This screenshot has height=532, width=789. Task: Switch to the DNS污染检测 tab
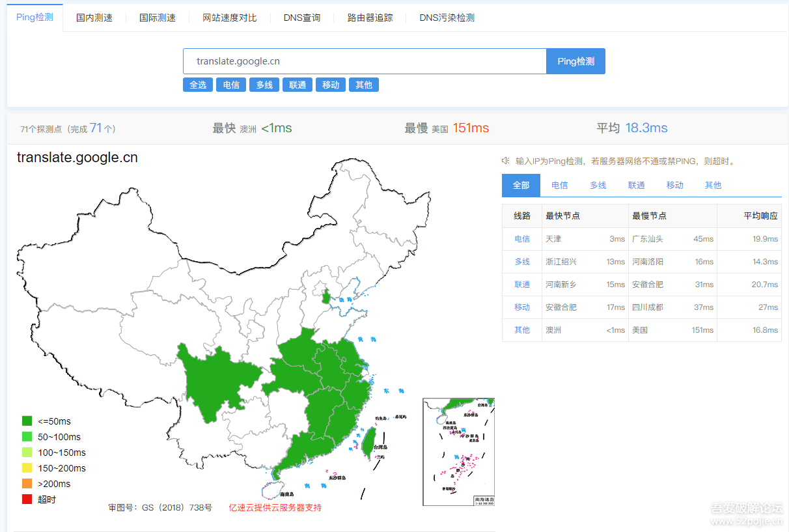447,18
